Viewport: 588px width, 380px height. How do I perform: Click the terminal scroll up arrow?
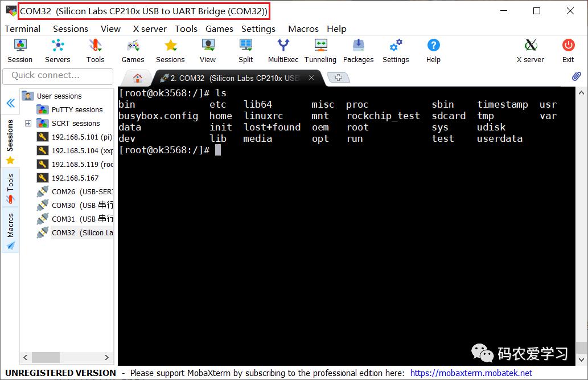point(581,92)
